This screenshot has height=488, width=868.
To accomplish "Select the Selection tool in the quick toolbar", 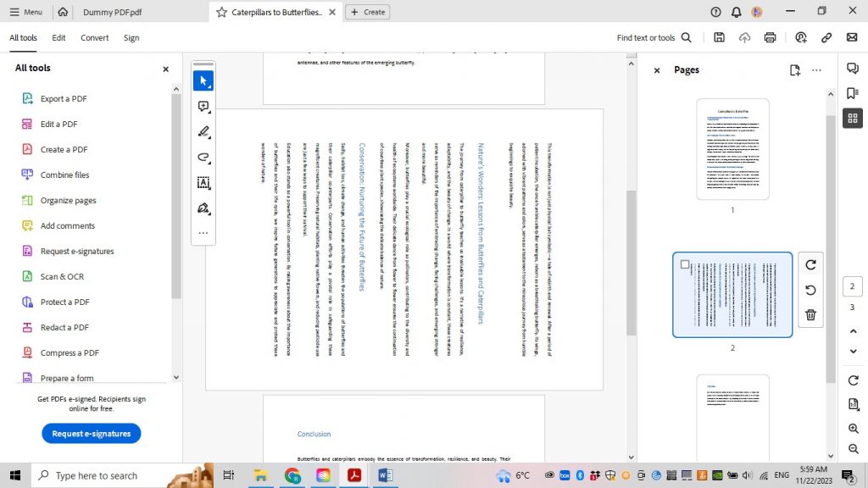I will (203, 80).
